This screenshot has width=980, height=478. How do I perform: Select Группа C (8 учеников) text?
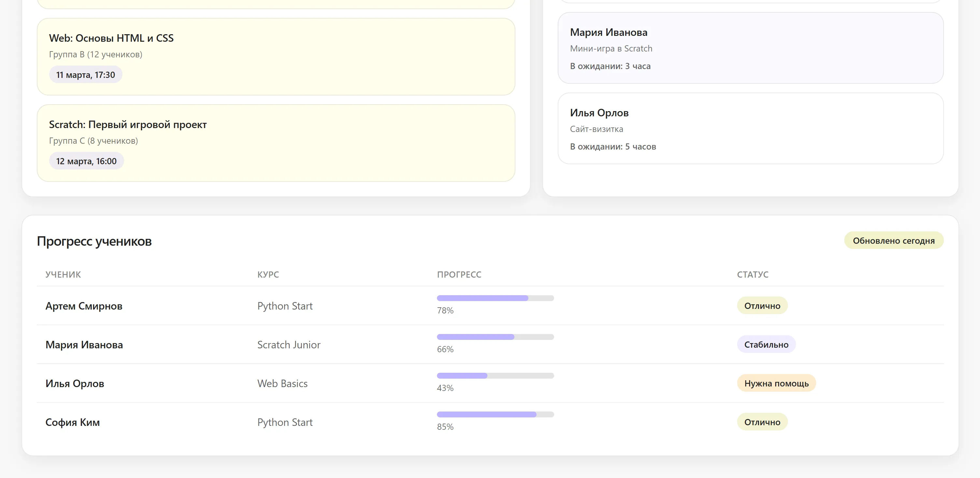93,141
